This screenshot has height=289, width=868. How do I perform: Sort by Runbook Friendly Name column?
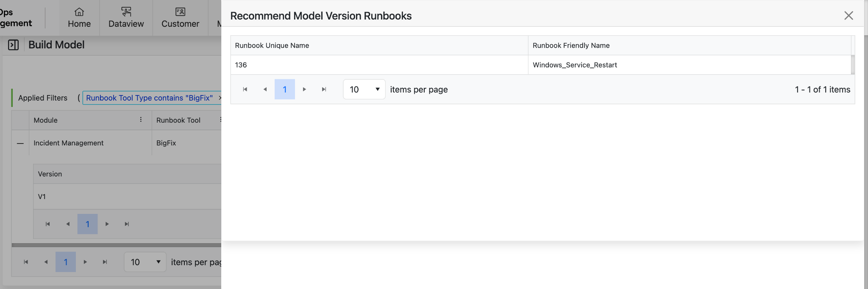pos(571,45)
